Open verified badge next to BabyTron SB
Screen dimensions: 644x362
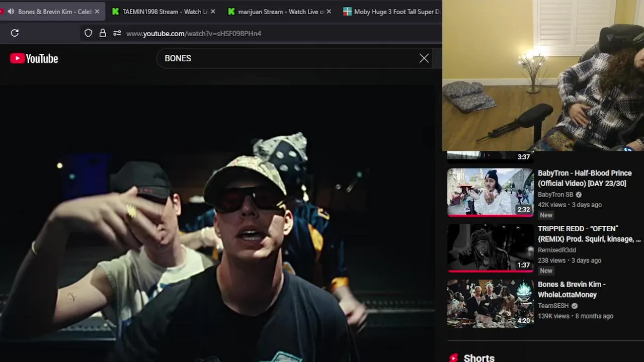pyautogui.click(x=579, y=195)
